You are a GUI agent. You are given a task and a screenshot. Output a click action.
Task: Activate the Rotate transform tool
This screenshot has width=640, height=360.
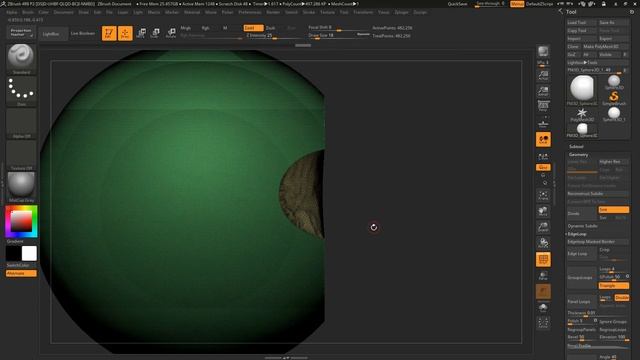pyautogui.click(x=171, y=33)
